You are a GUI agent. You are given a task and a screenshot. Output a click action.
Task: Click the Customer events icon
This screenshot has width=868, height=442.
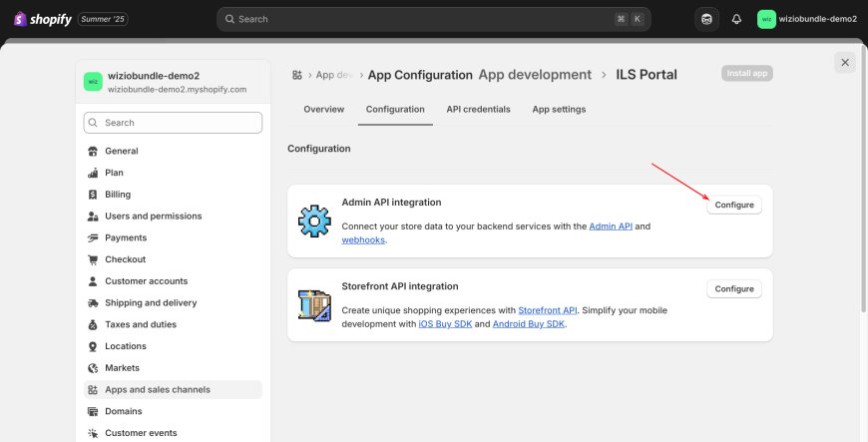(93, 433)
